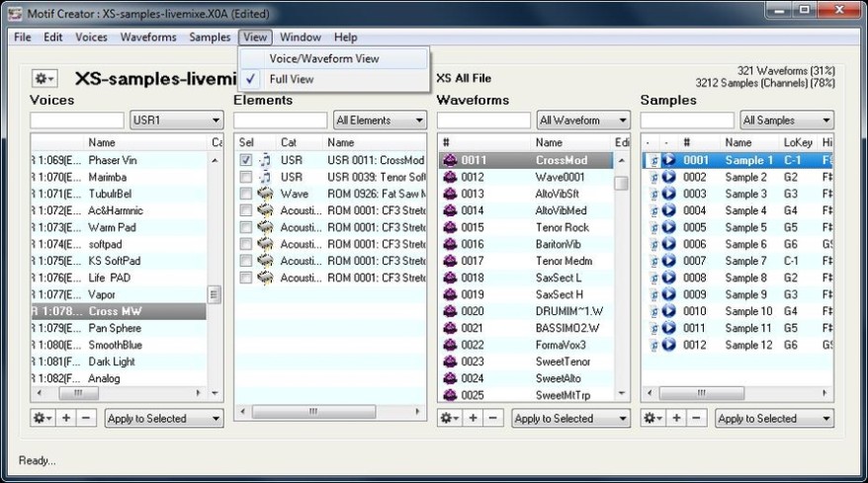Open the All Elements filter dropdown
This screenshot has width=868, height=483.
click(380, 121)
